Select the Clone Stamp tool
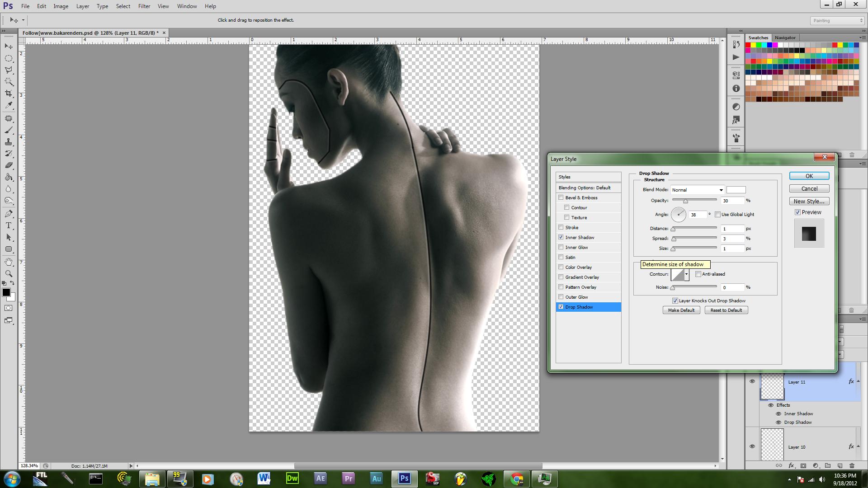The height and width of the screenshot is (488, 868). point(9,142)
